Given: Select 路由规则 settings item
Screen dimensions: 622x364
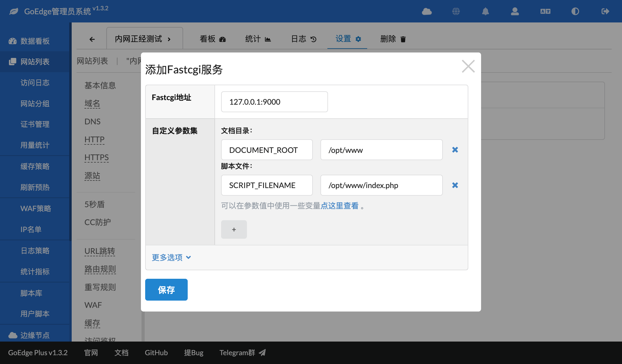Looking at the screenshot, I should tap(100, 269).
